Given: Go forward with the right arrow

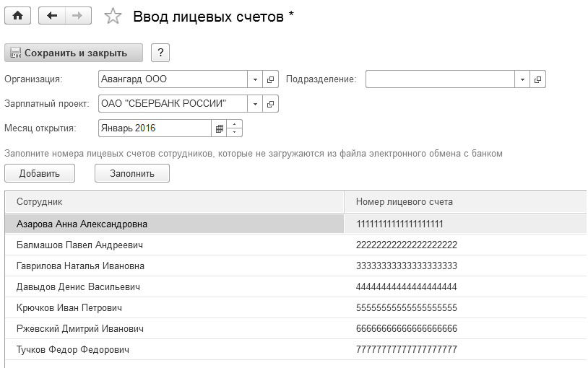Looking at the screenshot, I should click(x=78, y=16).
